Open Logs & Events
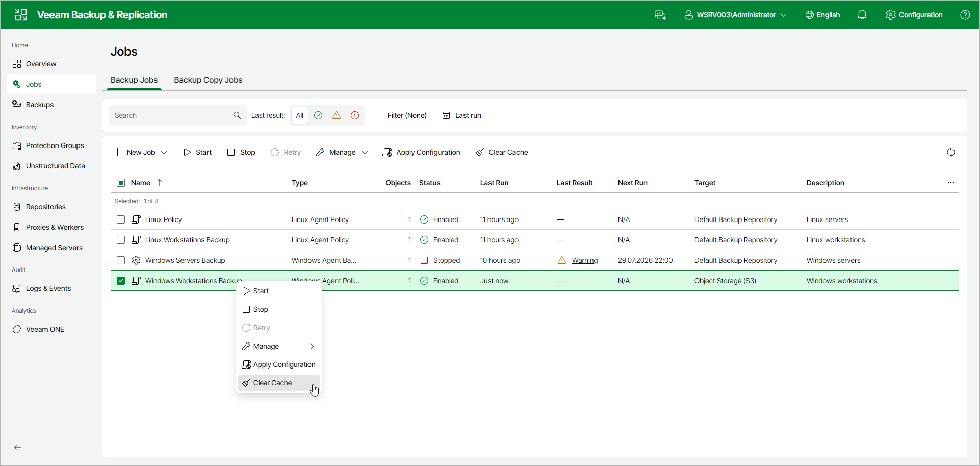 point(51,288)
